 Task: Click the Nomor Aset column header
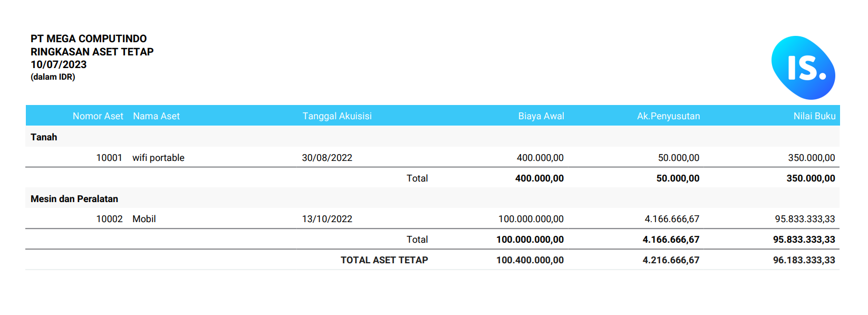point(98,116)
